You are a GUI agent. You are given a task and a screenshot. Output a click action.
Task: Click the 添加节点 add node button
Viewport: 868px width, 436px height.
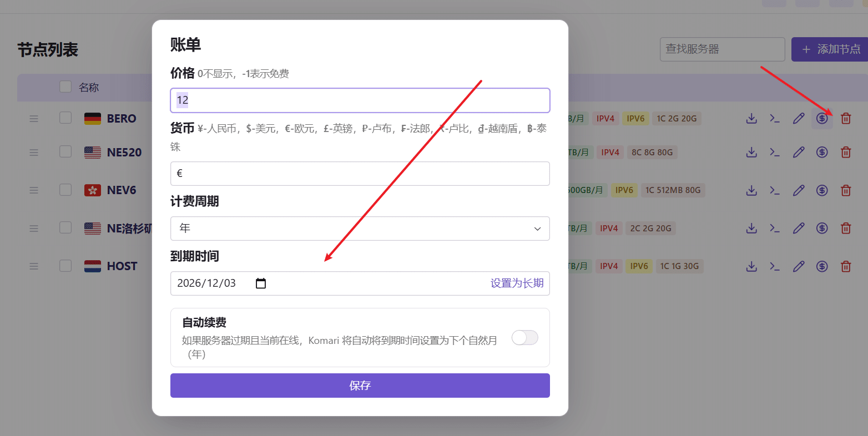coord(830,49)
